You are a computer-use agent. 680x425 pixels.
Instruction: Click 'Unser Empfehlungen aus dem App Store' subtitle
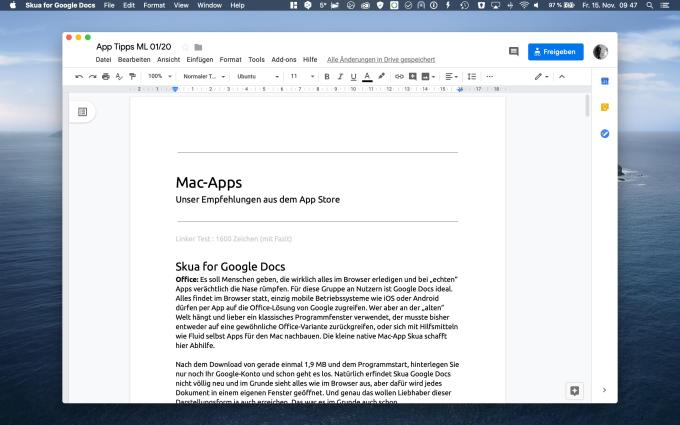pyautogui.click(x=258, y=199)
